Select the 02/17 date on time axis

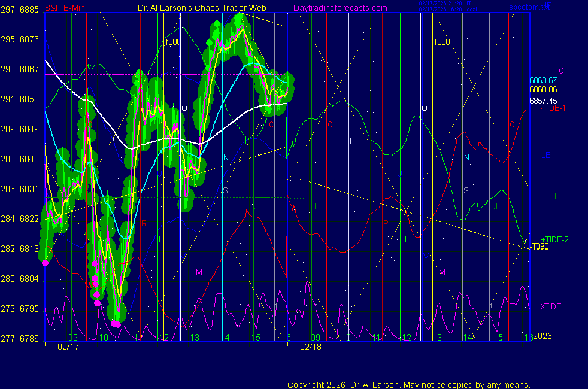(x=68, y=346)
